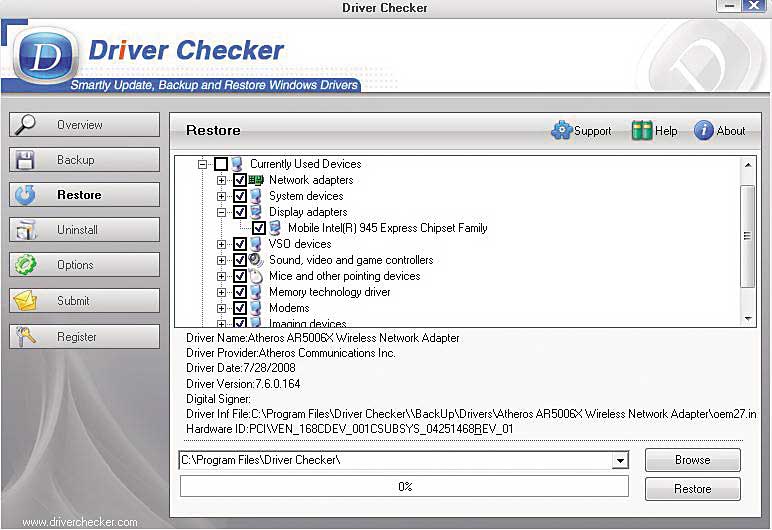Click the envelope icon beside Submit
This screenshot has width=772, height=530.
(25, 300)
